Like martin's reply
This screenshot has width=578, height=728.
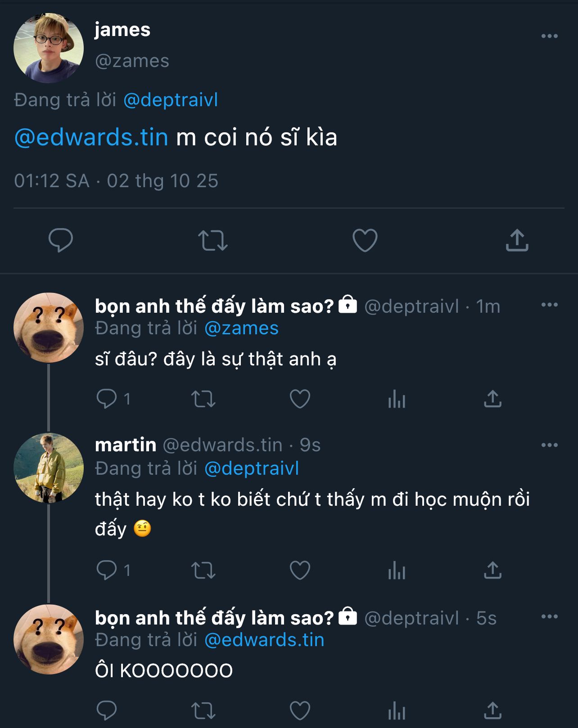(x=300, y=571)
